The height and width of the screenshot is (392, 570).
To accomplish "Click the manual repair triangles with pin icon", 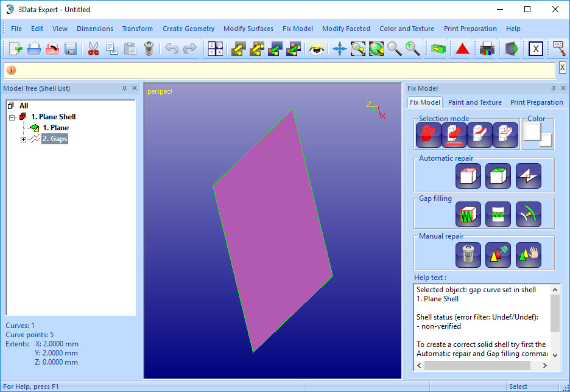I will click(498, 255).
